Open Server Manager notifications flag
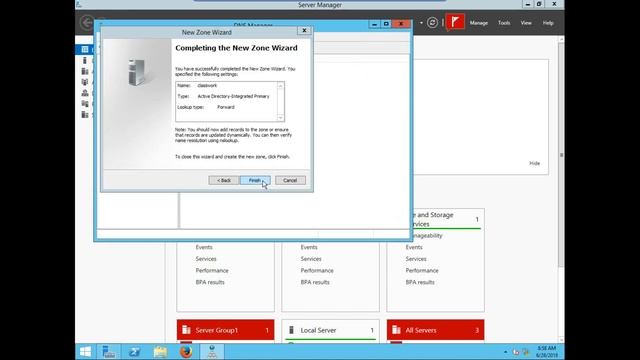The image size is (640, 360). tap(455, 22)
